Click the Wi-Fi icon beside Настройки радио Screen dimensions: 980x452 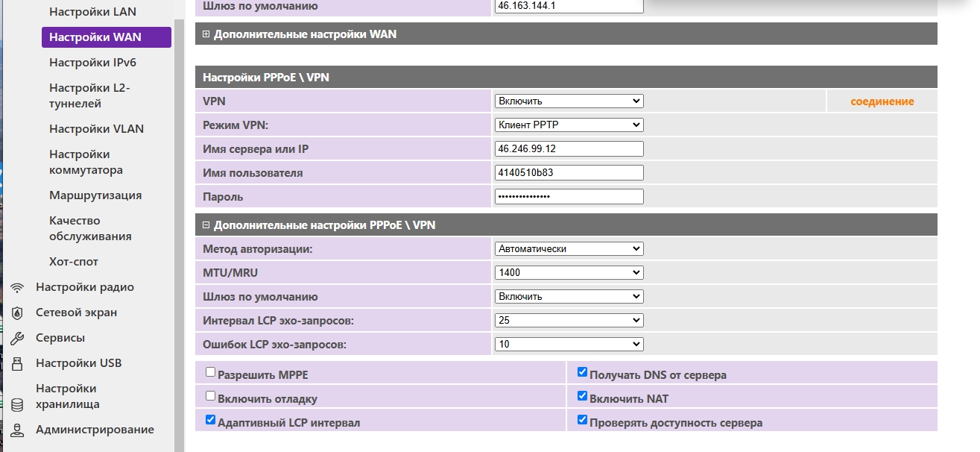18,288
